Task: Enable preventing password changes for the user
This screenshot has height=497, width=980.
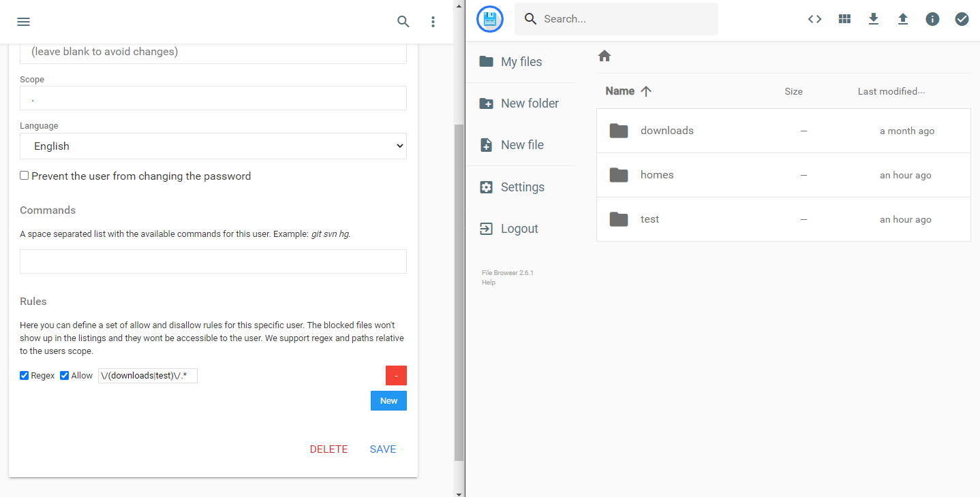Action: point(24,175)
